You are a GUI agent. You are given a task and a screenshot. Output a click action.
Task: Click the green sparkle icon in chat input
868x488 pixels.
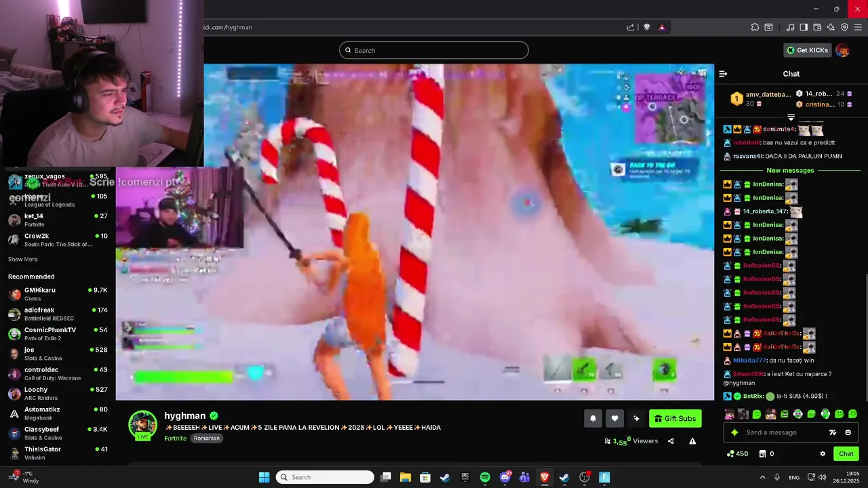pyautogui.click(x=734, y=432)
